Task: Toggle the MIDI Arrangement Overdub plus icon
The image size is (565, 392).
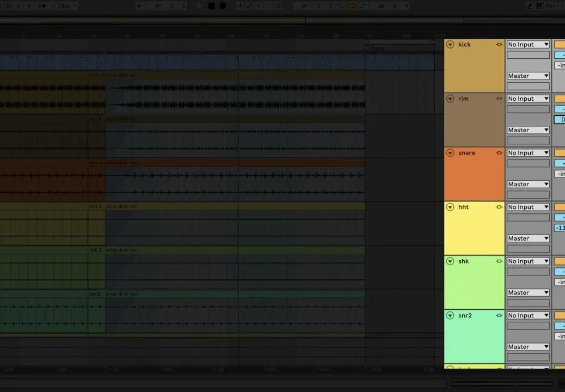Action: tap(240, 6)
